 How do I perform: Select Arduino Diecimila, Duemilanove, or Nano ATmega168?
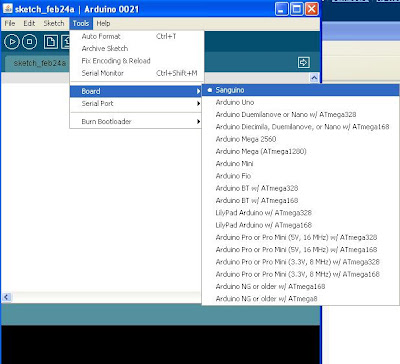pos(301,127)
